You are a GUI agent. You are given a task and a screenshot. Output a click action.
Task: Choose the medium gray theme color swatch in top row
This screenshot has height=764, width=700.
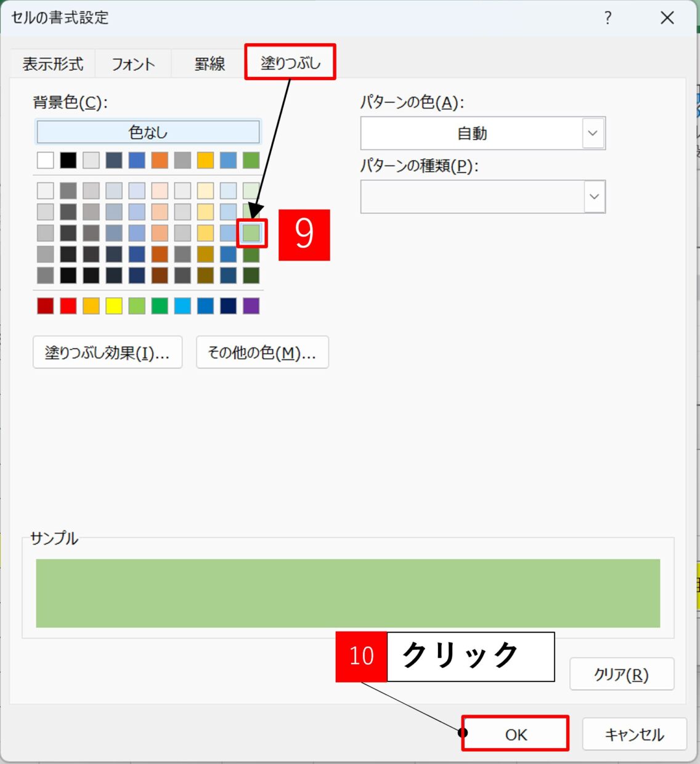(x=182, y=160)
